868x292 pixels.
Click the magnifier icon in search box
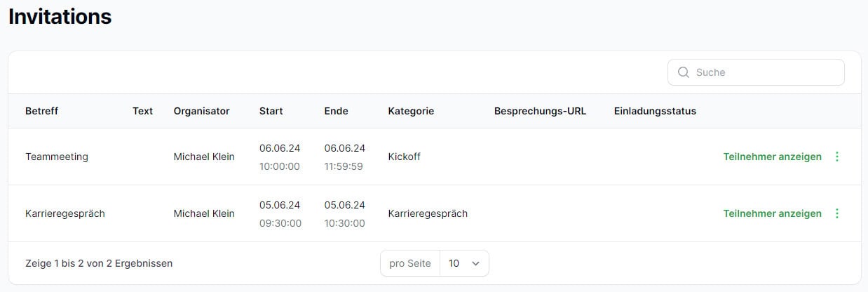coord(684,72)
